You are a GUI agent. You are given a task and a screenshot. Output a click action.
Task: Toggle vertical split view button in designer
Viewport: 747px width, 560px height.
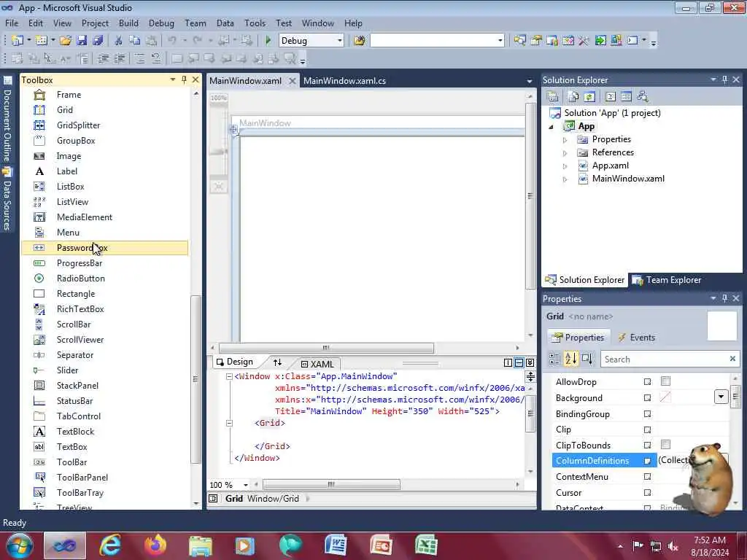[x=508, y=363]
